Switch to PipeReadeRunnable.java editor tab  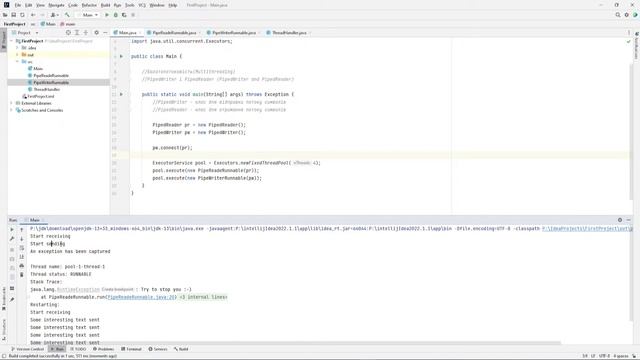(x=174, y=33)
